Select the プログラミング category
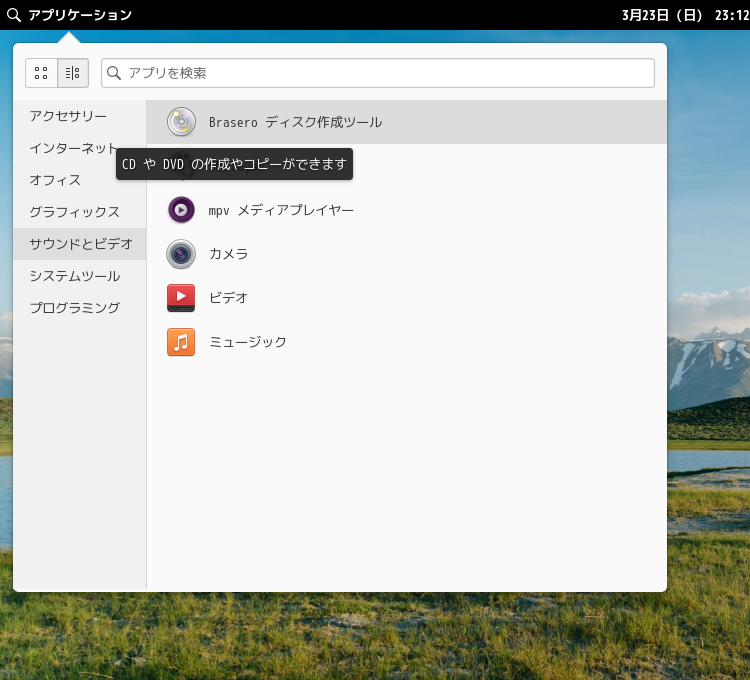Screen dimensions: 750x680 (x=79, y=307)
